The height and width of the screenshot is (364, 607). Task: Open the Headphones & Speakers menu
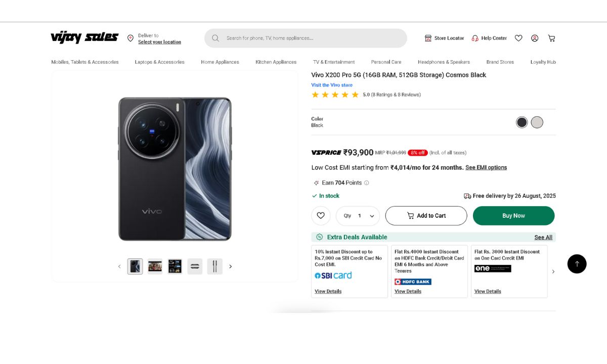click(x=444, y=62)
